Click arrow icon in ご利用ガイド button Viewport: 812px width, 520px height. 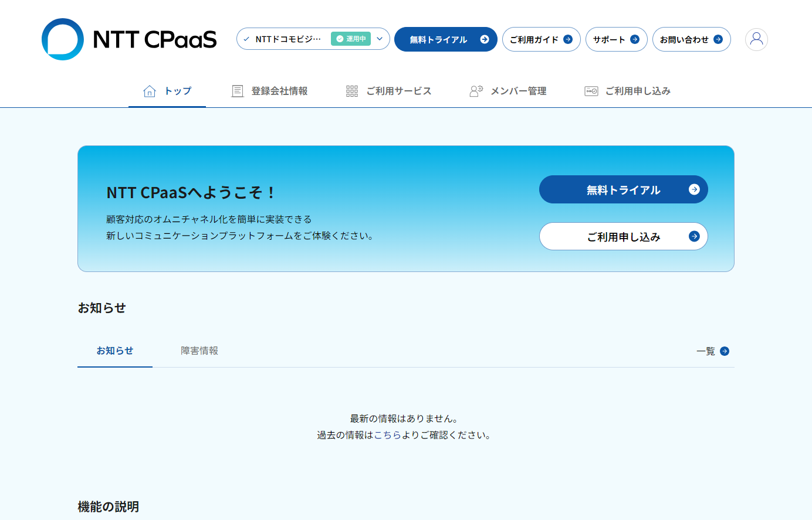click(568, 39)
